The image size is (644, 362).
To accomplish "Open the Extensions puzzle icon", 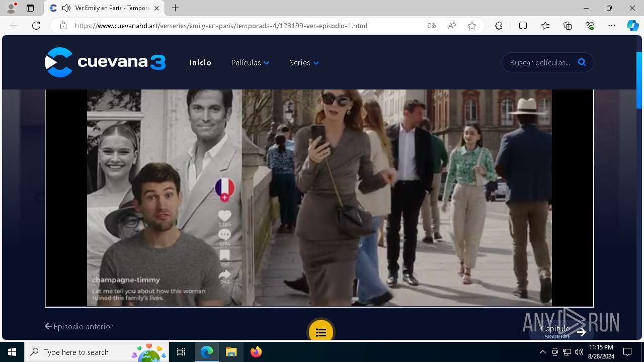I will (499, 26).
